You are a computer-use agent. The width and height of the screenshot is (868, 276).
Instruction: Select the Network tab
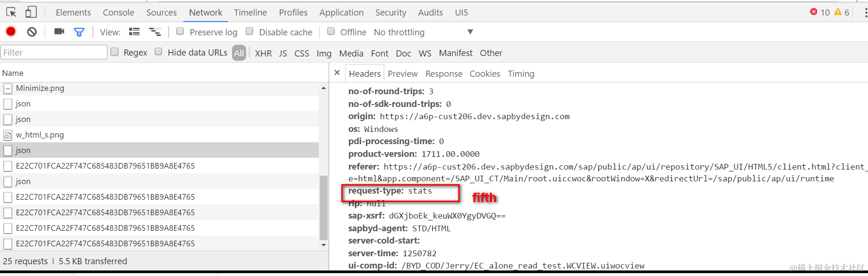(206, 13)
